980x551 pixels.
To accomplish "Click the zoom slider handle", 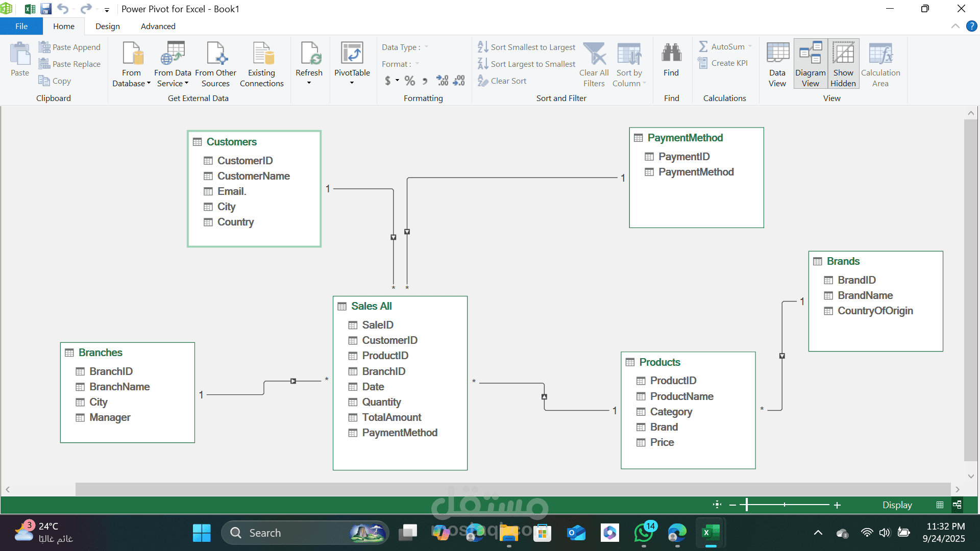I will [747, 505].
